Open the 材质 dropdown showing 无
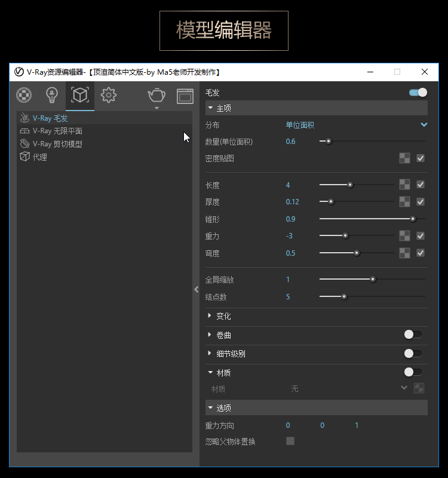This screenshot has height=478, width=448. point(349,388)
